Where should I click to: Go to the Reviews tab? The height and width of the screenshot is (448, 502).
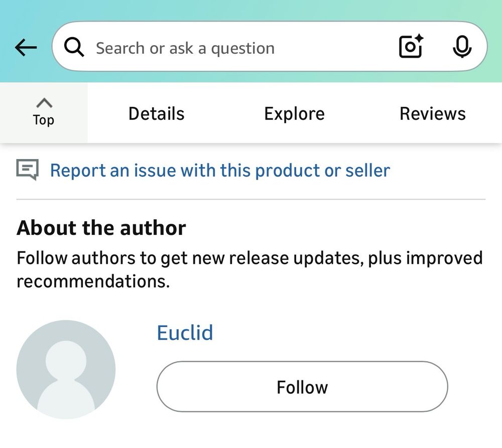pyautogui.click(x=432, y=113)
